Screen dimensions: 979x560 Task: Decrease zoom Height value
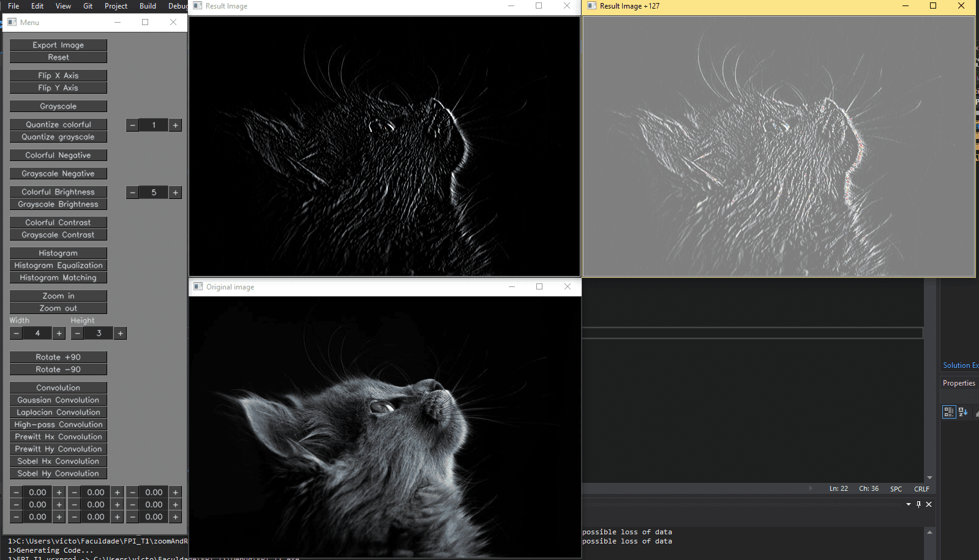[77, 333]
